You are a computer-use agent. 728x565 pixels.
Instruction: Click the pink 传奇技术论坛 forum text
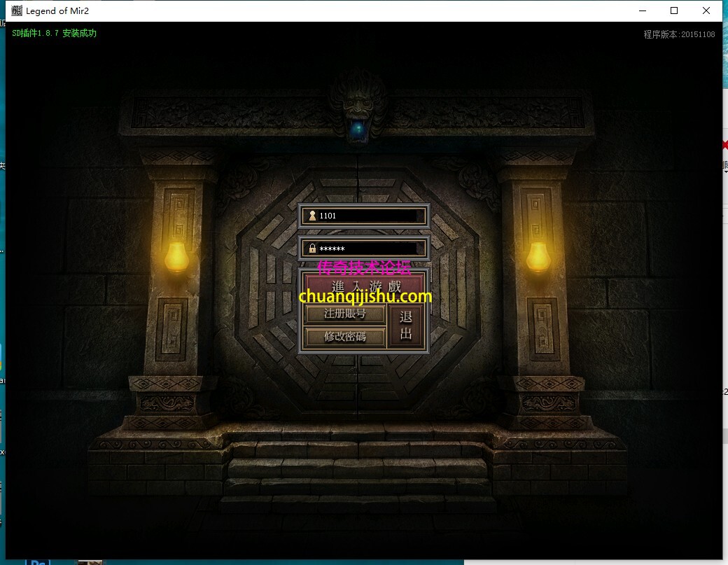click(361, 267)
